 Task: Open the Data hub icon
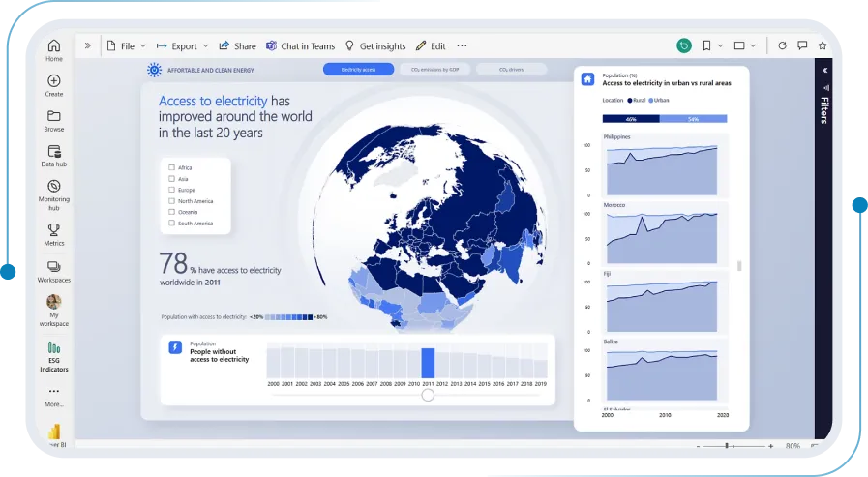tap(53, 151)
